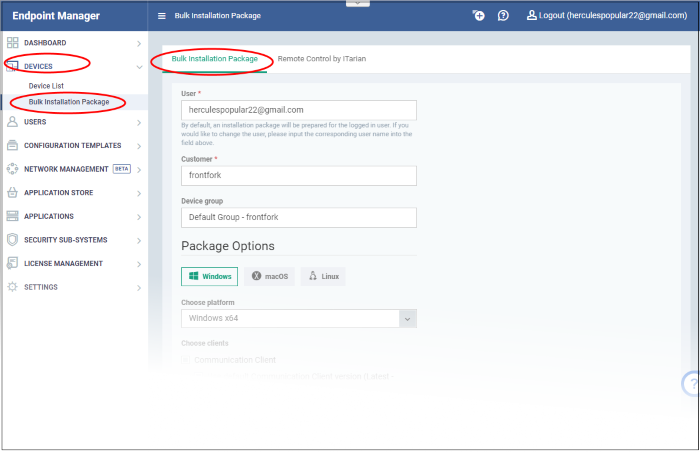
Task: Click the Customer field showing frontfork
Action: (x=299, y=176)
